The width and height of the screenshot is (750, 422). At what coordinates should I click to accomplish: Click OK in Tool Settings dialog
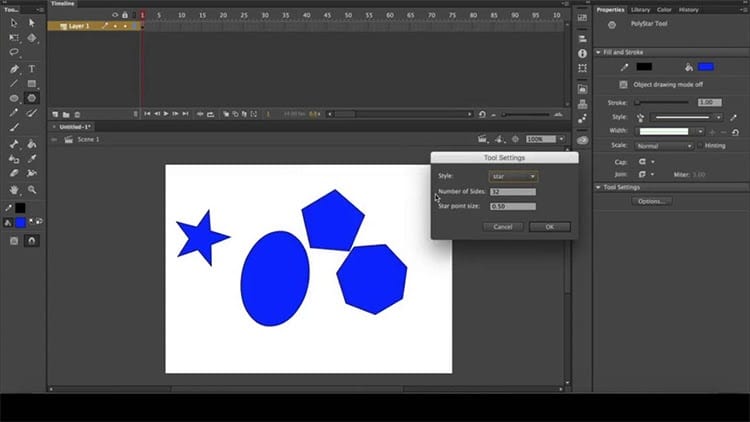[x=550, y=227]
